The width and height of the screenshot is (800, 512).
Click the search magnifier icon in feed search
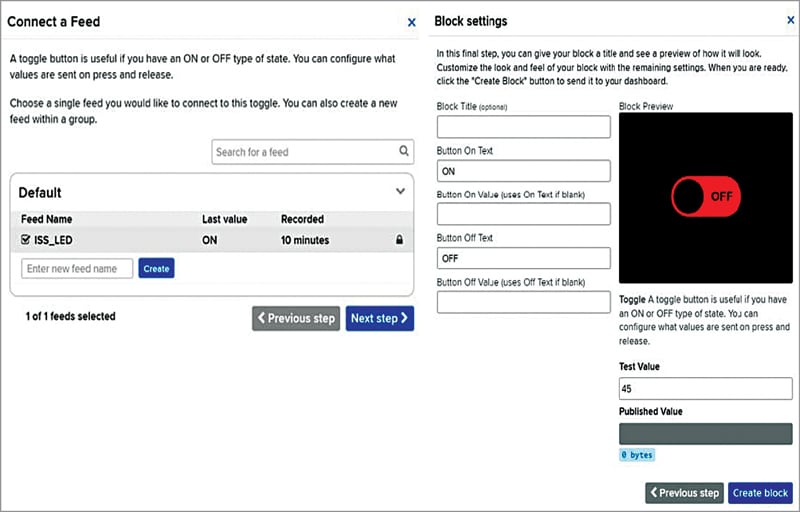404,152
